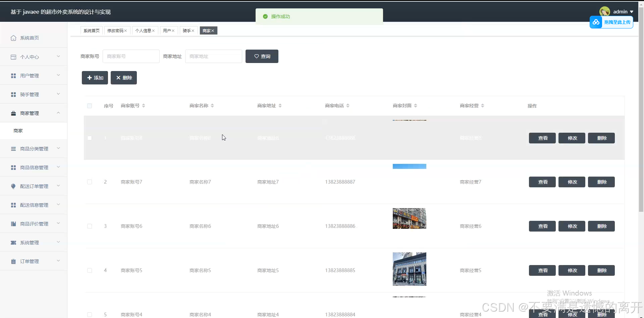Viewport: 644px width, 318px height.
Task: Click the cell text 商家名称6
Action: [x=200, y=226]
